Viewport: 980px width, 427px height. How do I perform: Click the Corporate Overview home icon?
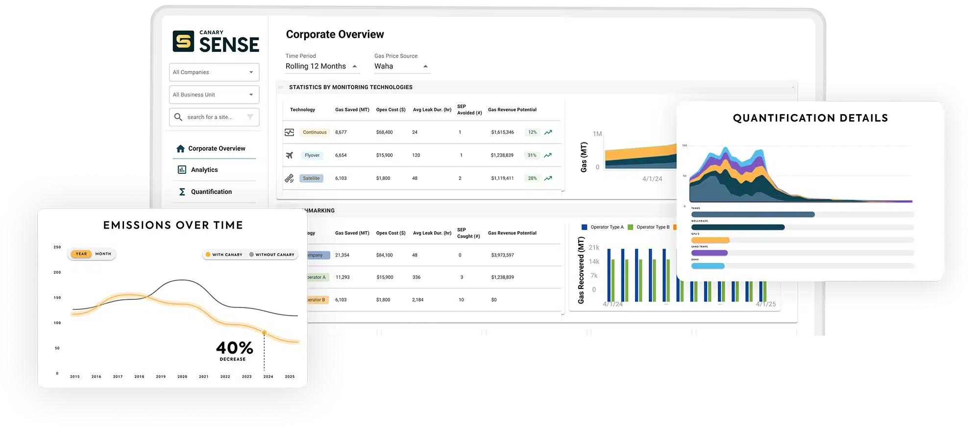point(180,148)
